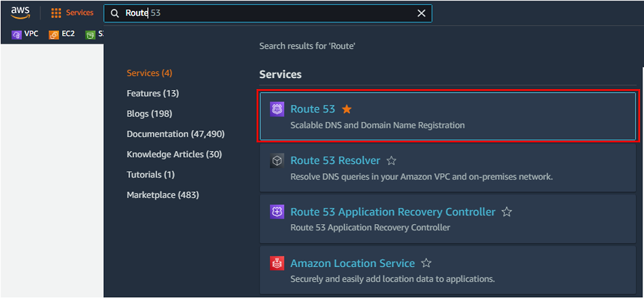Viewport: 644px width, 299px height.
Task: Click 'Scalable DNS and Domain Name Registration' text
Action: (x=377, y=125)
